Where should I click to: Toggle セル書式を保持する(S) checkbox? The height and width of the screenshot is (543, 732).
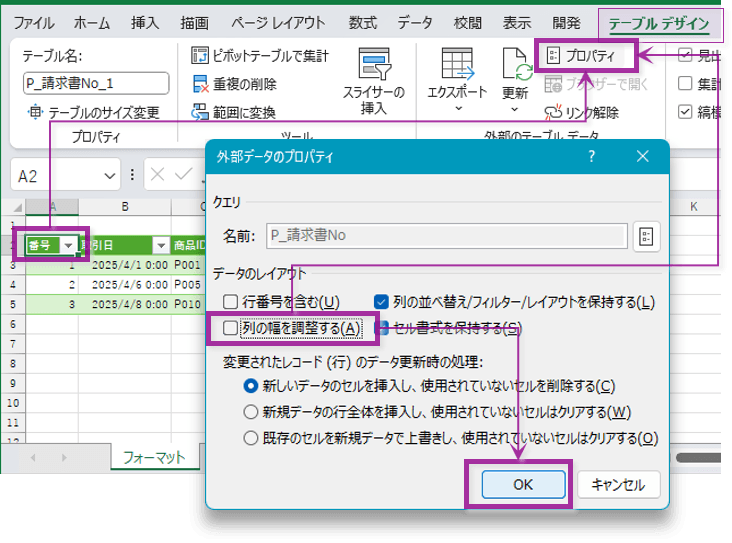pyautogui.click(x=382, y=328)
